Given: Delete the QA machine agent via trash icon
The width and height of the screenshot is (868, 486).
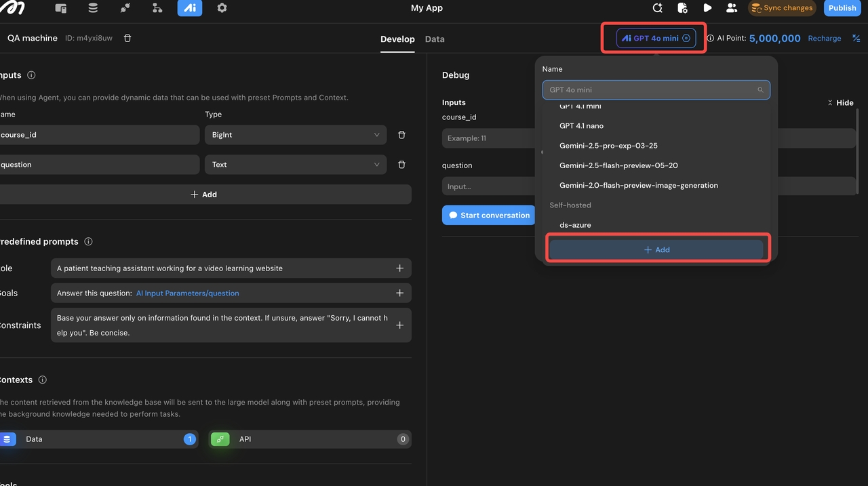Looking at the screenshot, I should pyautogui.click(x=127, y=39).
